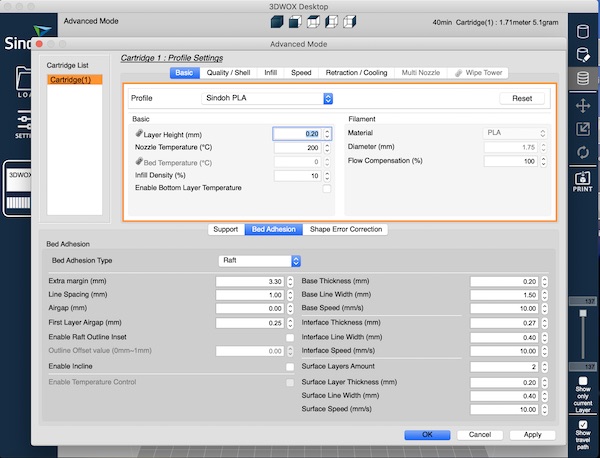Open the Support tab
The height and width of the screenshot is (458, 600).
225,229
